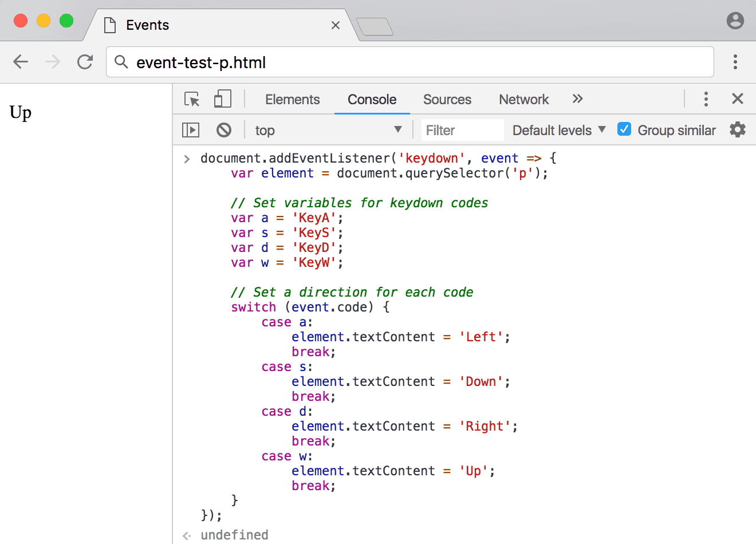Viewport: 756px width, 544px height.
Task: Click the Filter input field
Action: [462, 129]
